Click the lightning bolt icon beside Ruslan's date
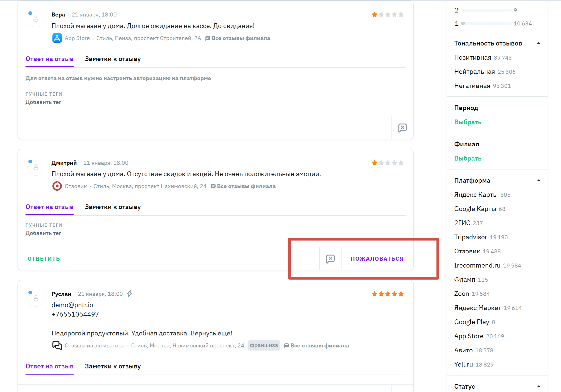Image resolution: width=561 pixels, height=392 pixels. [x=129, y=293]
